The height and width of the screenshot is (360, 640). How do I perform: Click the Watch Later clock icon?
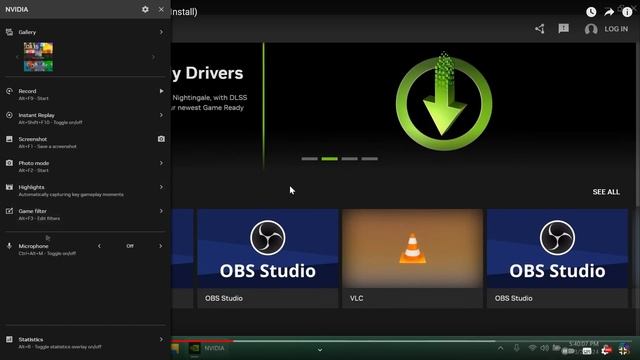tap(591, 12)
